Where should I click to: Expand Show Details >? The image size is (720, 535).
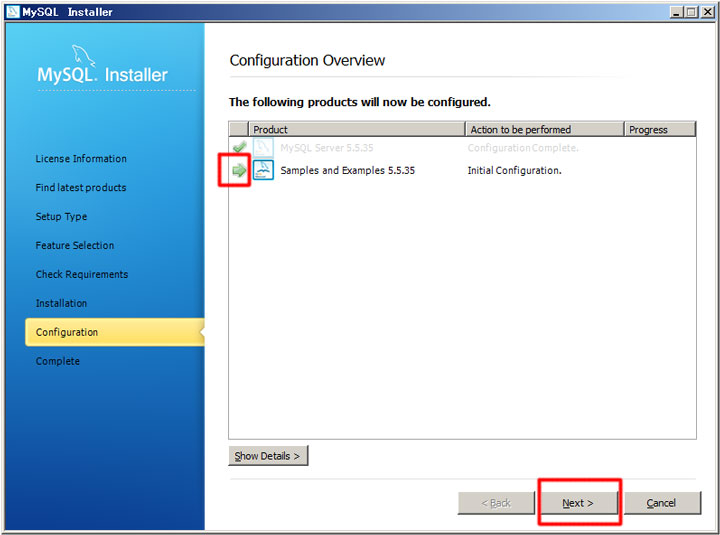(268, 456)
